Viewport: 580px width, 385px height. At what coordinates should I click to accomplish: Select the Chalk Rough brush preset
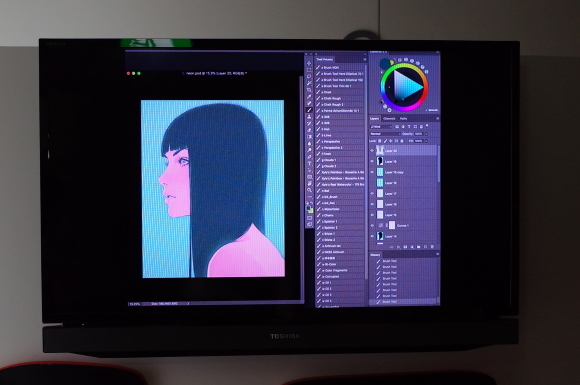[340, 98]
